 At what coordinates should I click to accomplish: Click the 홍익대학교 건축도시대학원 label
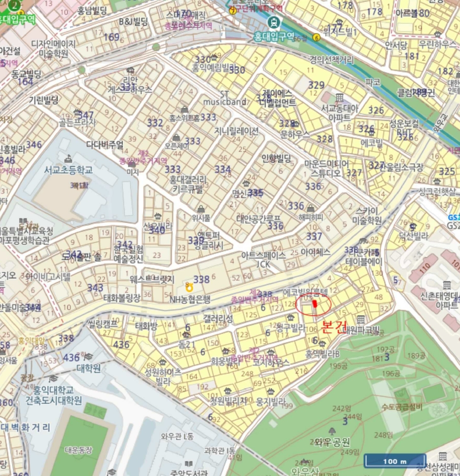pyautogui.click(x=53, y=395)
